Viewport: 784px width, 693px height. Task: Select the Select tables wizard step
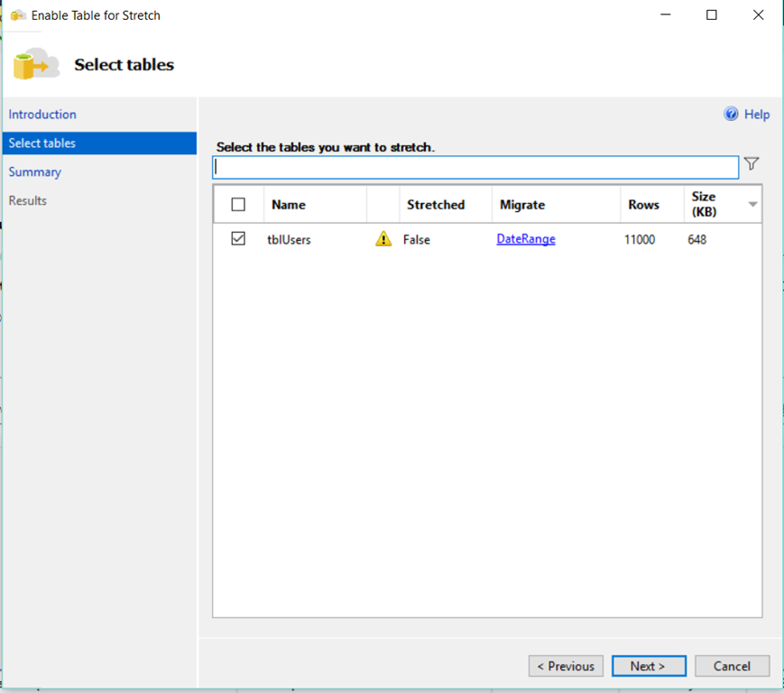(x=42, y=143)
